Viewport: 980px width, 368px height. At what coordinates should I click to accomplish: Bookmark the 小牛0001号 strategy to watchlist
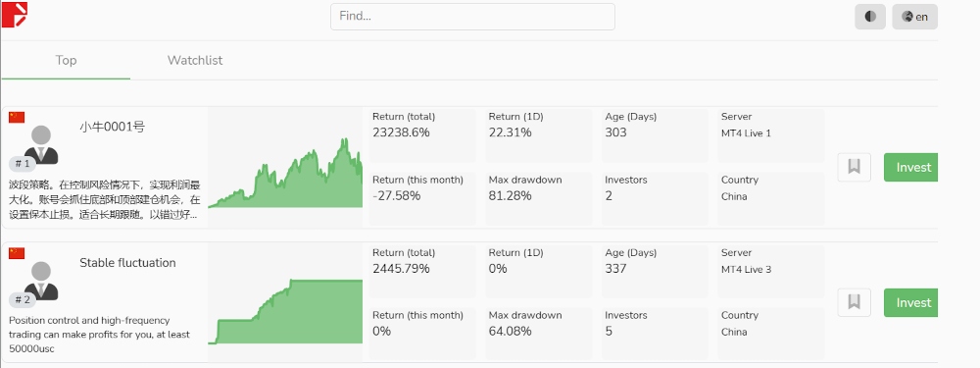pyautogui.click(x=854, y=167)
